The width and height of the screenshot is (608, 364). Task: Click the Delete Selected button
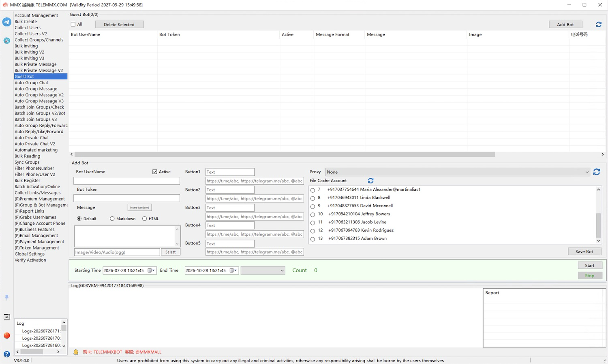119,24
